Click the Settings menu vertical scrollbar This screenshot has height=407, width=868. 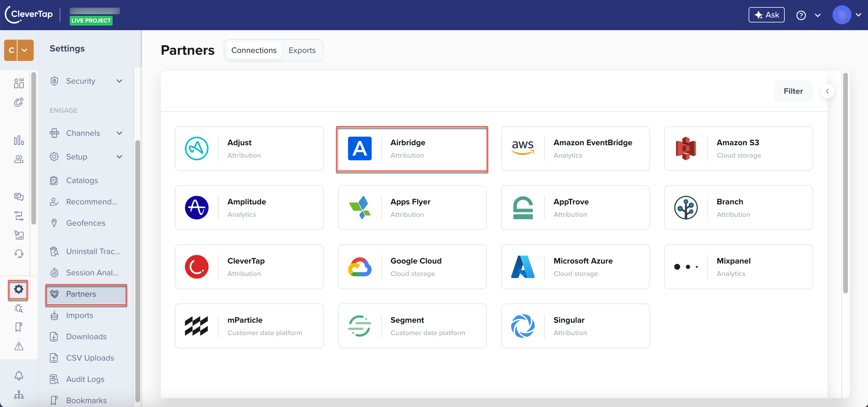coord(137,271)
